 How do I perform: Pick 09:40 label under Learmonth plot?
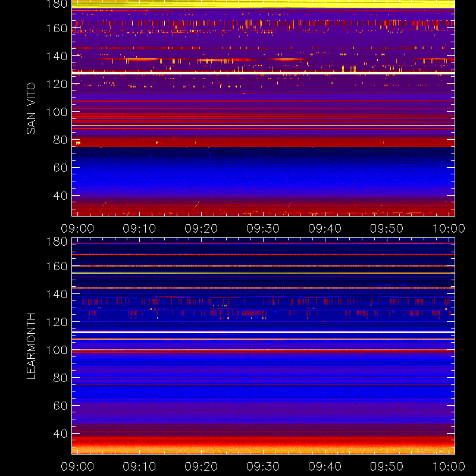[325, 466]
